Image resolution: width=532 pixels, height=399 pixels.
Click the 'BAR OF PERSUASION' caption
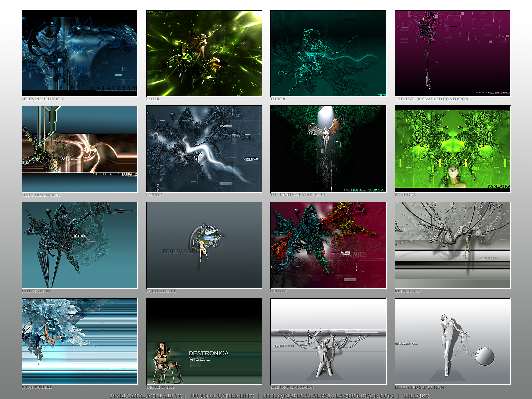pyautogui.click(x=292, y=387)
